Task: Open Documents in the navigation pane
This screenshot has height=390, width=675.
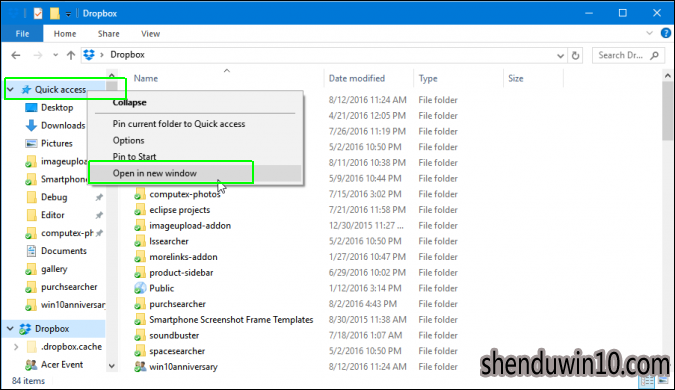Action: coord(64,251)
